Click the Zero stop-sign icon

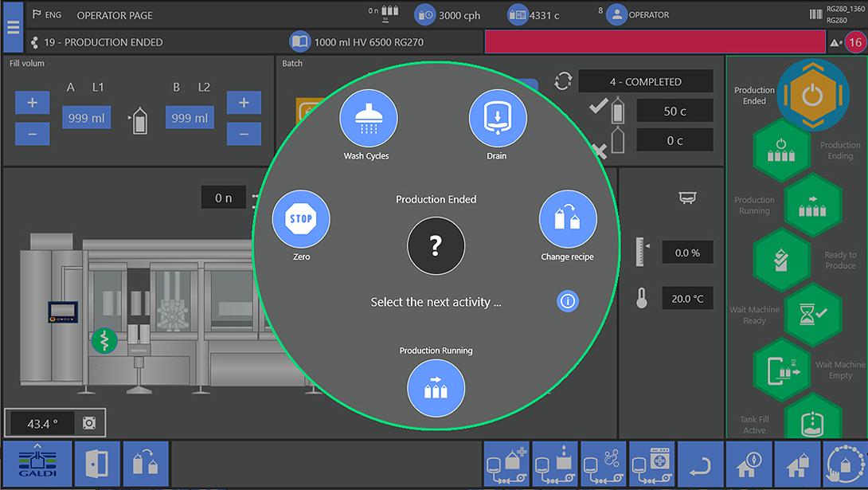301,219
